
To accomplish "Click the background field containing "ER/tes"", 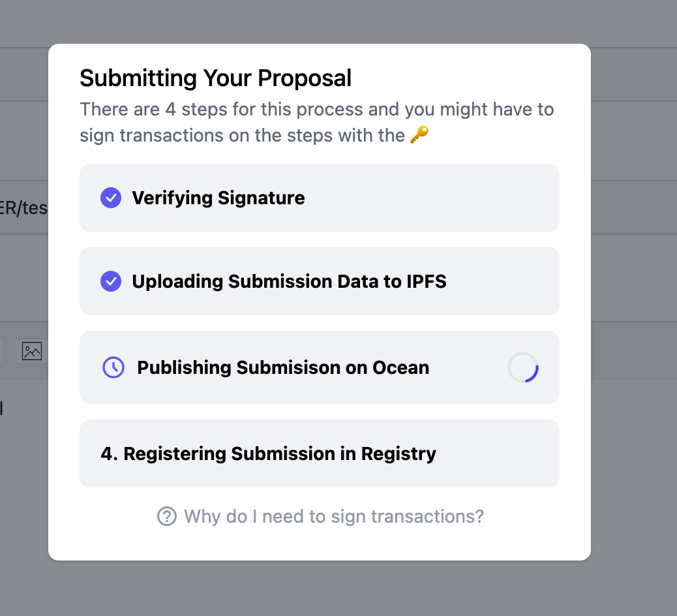I will point(23,208).
